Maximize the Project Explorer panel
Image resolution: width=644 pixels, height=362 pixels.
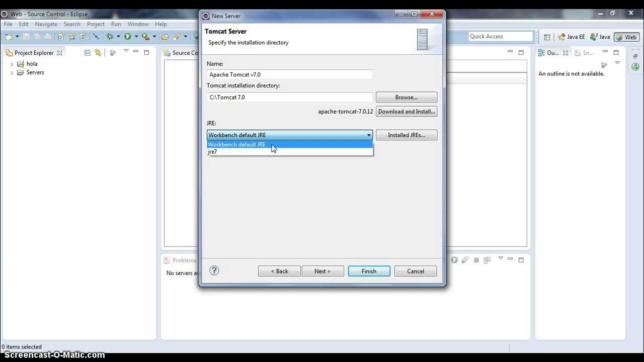(146, 52)
